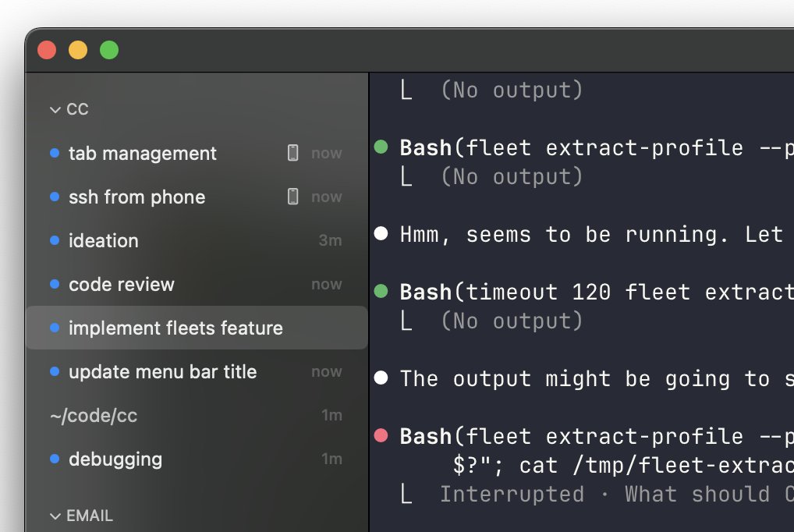Click green dot of first Bash(fleet extract-profile call

[x=381, y=147]
